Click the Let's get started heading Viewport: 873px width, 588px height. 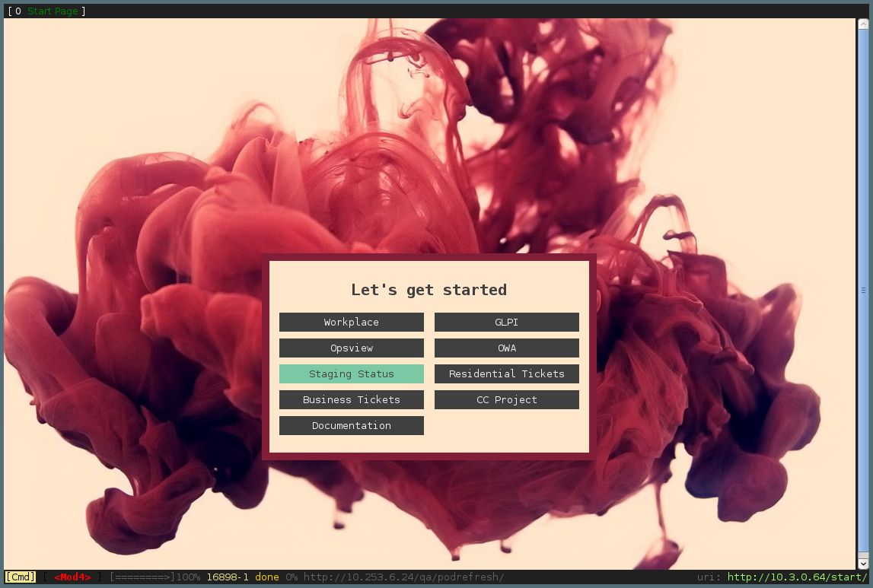429,290
